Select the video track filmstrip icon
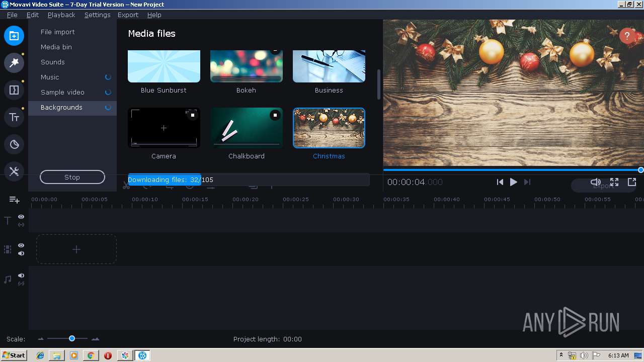This screenshot has width=644, height=362. tap(8, 249)
